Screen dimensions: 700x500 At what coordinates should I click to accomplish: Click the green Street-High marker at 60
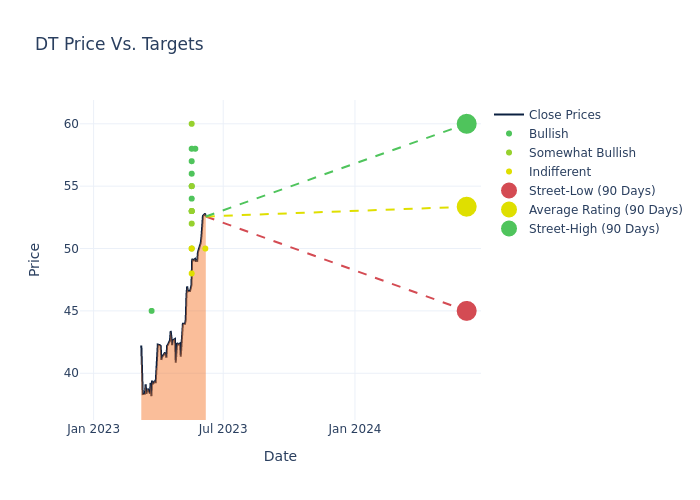pyautogui.click(x=466, y=124)
